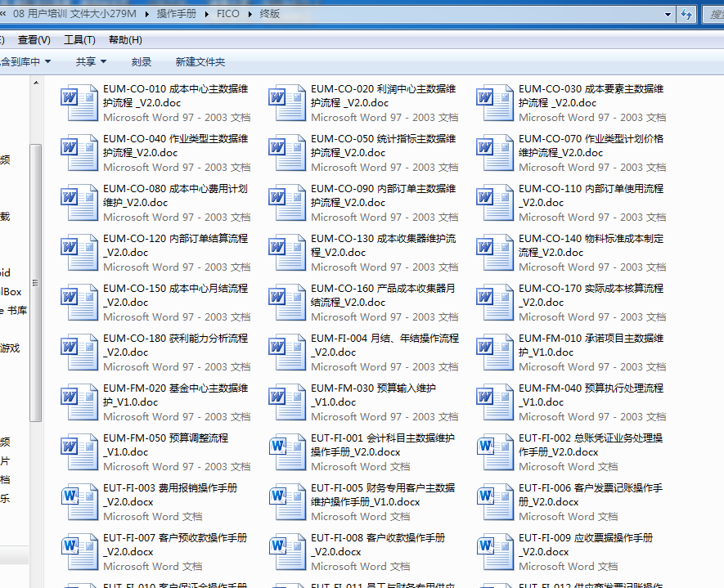Screen dimensions: 724x588
Task: Click docx icon of EUT-FI-009 应收票据操作手册
Action: pyautogui.click(x=494, y=551)
